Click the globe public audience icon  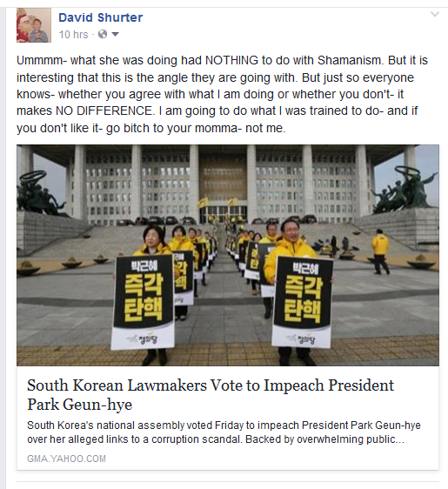click(103, 34)
